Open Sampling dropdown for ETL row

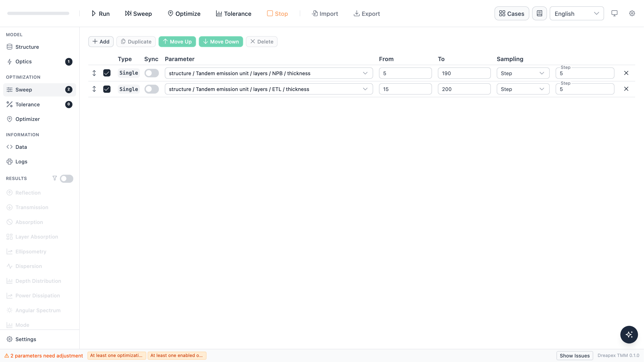[x=523, y=89]
